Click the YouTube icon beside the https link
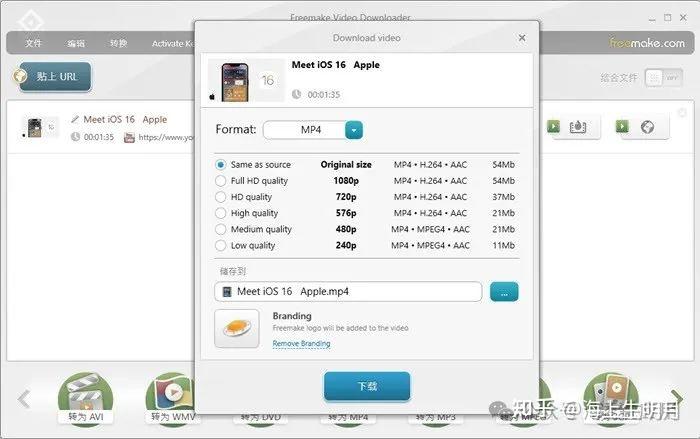 [129, 138]
